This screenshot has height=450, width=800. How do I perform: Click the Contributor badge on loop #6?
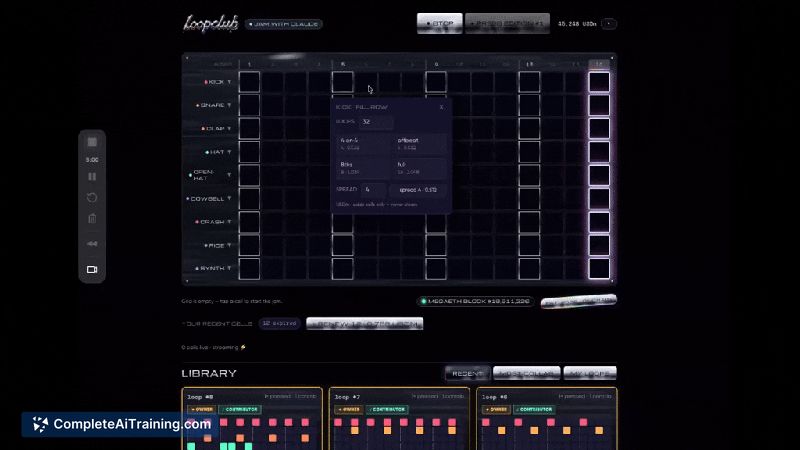[534, 409]
